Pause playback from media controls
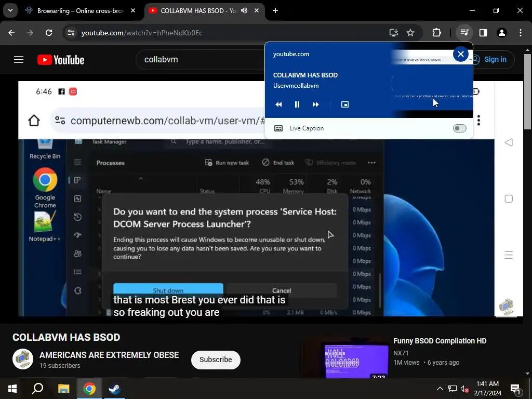This screenshot has height=399, width=532. (297, 104)
